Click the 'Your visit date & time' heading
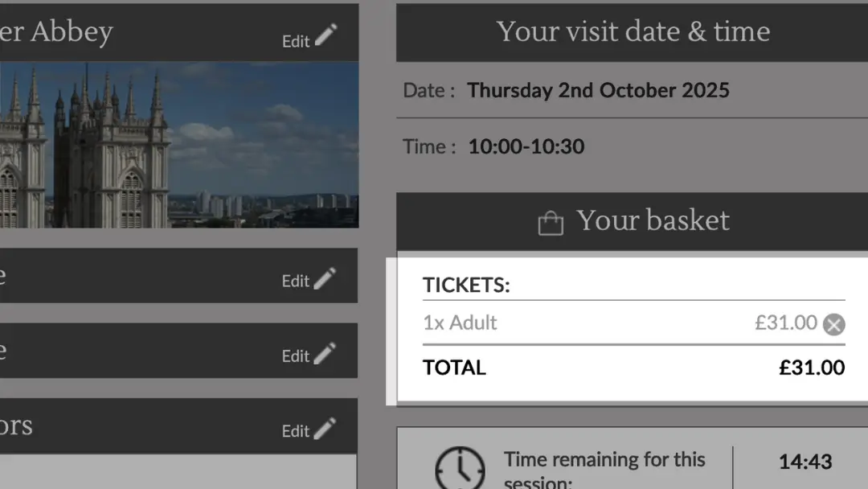The image size is (868, 489). [633, 31]
